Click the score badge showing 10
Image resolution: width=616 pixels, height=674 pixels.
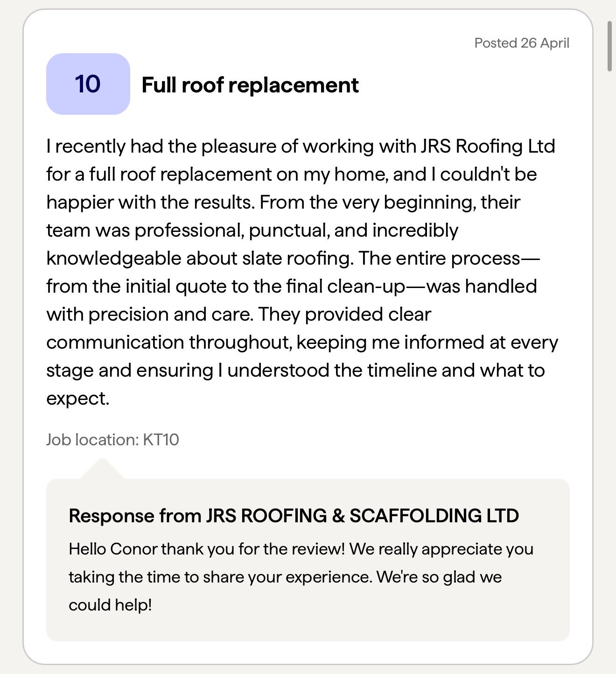click(88, 84)
